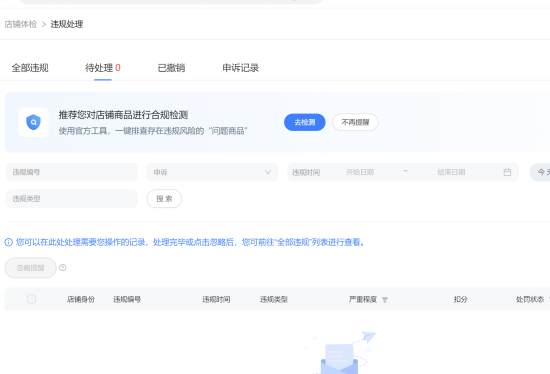The width and height of the screenshot is (550, 374).
Task: Switch to the 全部违规 tab
Action: pyautogui.click(x=30, y=68)
